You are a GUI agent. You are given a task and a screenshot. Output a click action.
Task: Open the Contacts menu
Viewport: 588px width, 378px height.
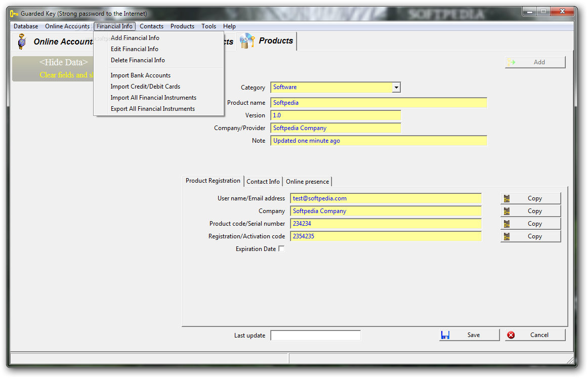click(x=151, y=26)
